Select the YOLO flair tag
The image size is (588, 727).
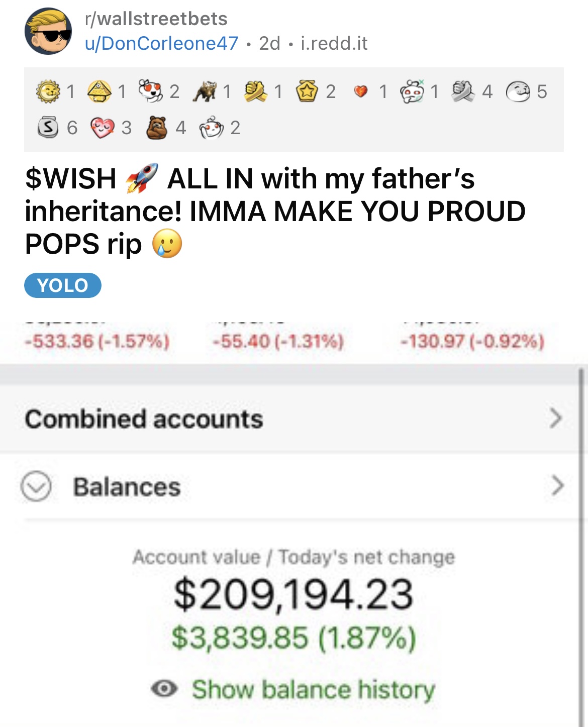coord(63,285)
